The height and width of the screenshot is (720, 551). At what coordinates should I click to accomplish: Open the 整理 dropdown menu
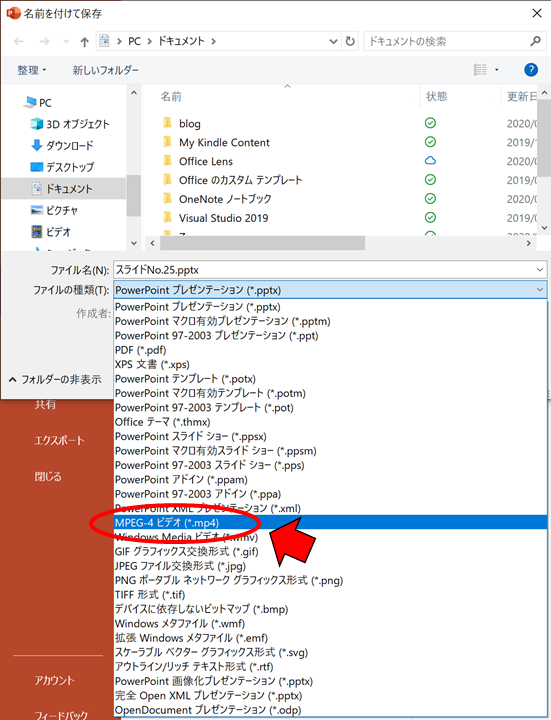pyautogui.click(x=32, y=70)
